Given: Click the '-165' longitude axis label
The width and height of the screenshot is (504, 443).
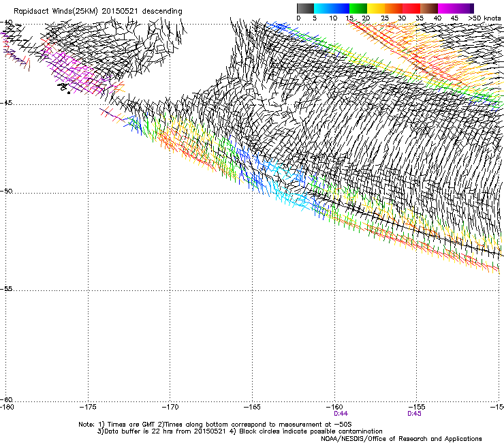Looking at the screenshot, I should tap(252, 407).
